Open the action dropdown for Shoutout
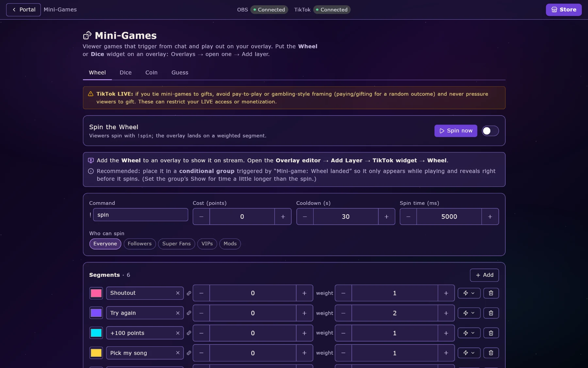 tap(469, 293)
